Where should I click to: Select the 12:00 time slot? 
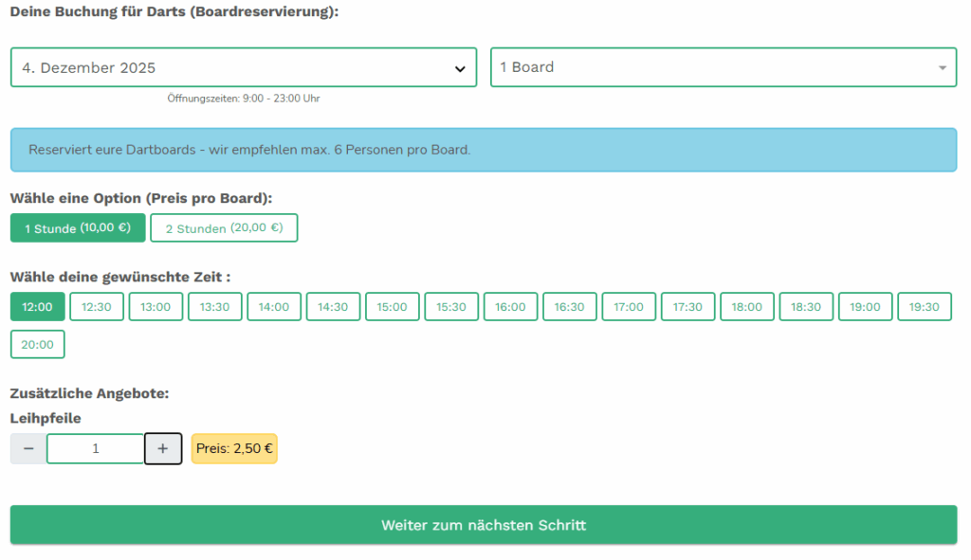tap(38, 307)
